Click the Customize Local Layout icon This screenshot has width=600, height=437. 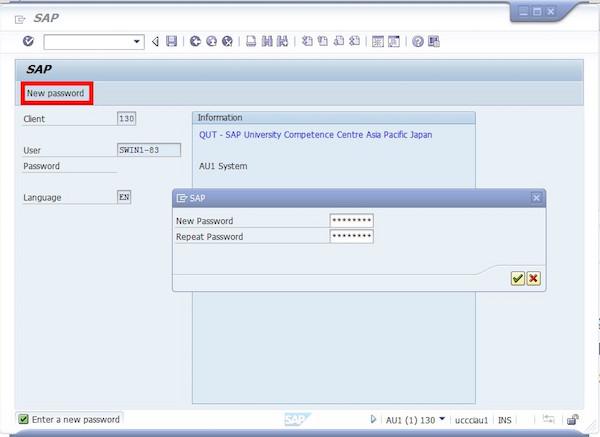[434, 41]
